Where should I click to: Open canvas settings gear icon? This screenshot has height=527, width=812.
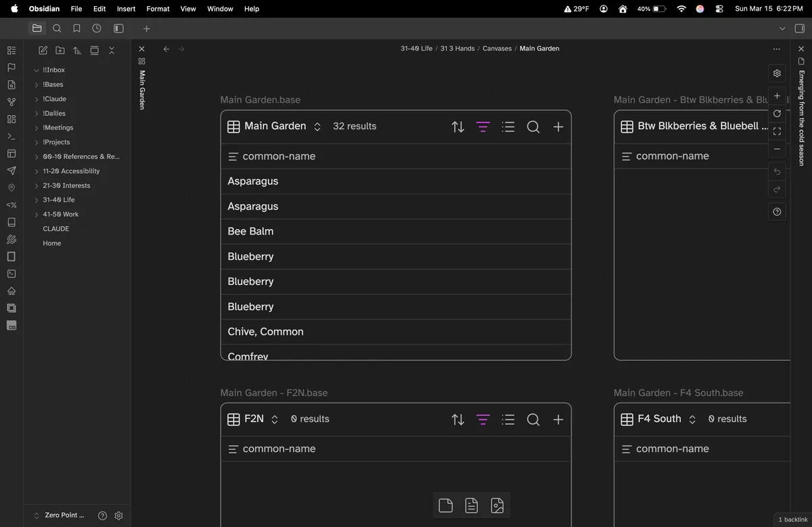777,73
